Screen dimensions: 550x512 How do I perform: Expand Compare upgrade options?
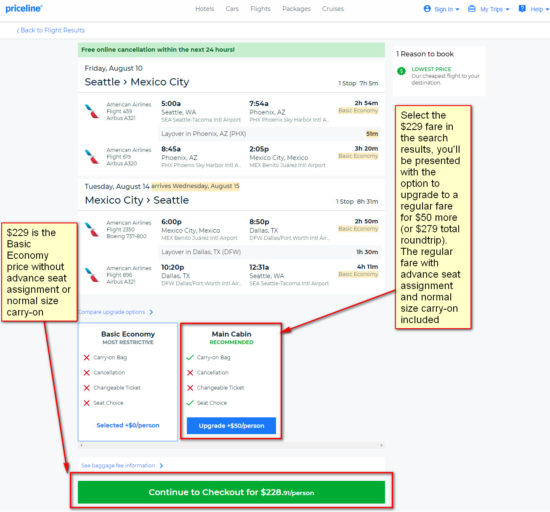pos(116,312)
